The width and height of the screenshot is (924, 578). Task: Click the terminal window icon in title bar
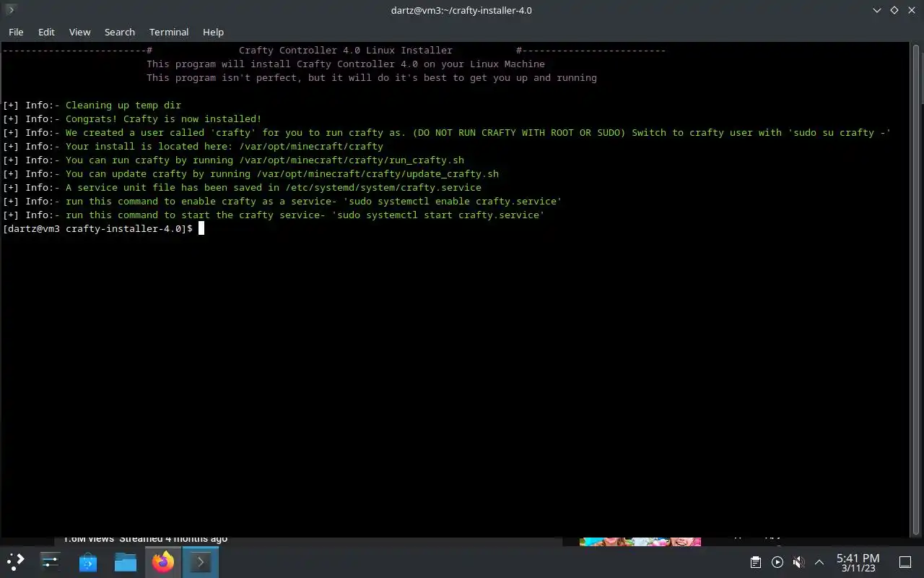tap(10, 10)
